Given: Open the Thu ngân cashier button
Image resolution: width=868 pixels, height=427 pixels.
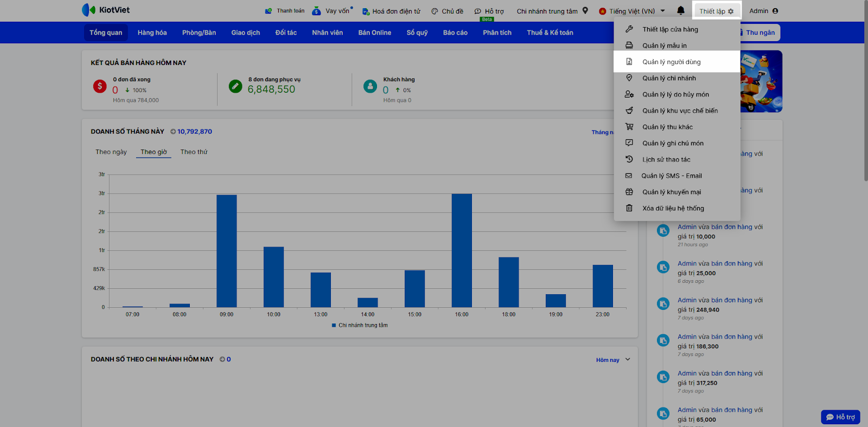Looking at the screenshot, I should click(759, 33).
